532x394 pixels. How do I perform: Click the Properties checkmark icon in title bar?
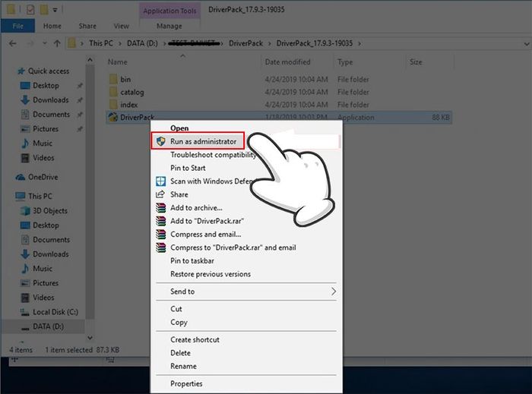point(30,9)
